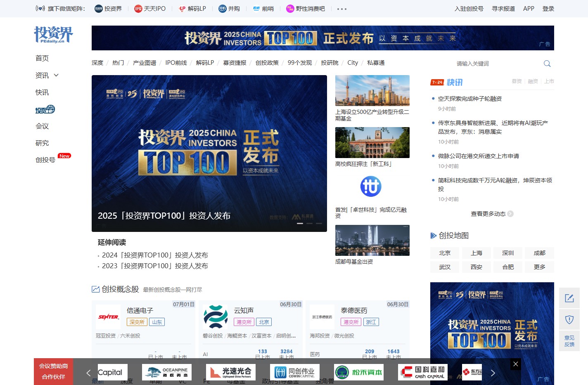Click the 深交所 tag on 信通电子
This screenshot has width=588, height=385.
137,322
